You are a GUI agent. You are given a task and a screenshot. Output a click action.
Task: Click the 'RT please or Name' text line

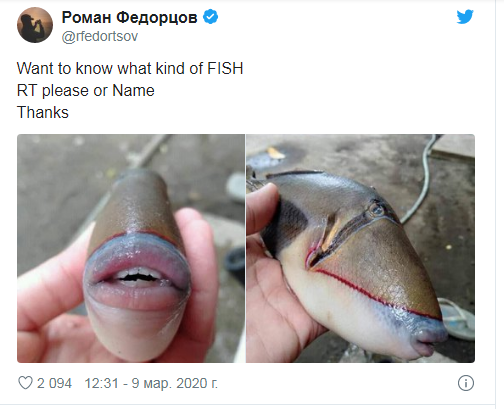tap(86, 91)
